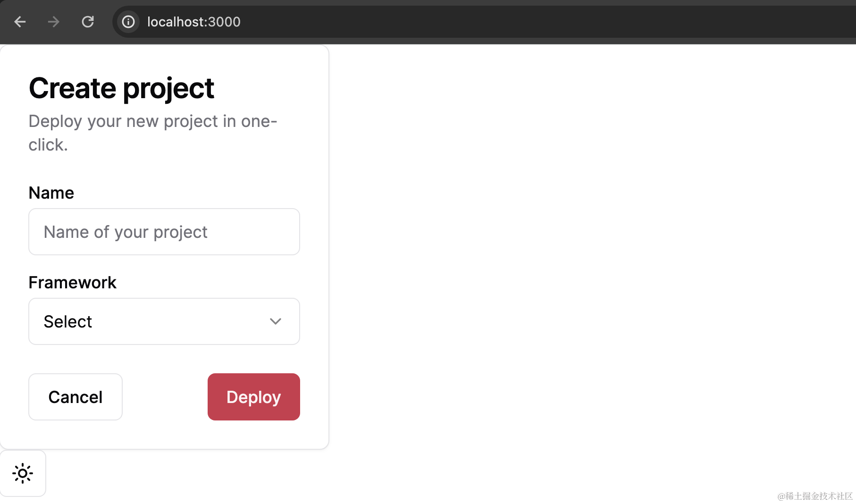
Task: Toggle the light/dark theme sun icon
Action: pyautogui.click(x=23, y=473)
